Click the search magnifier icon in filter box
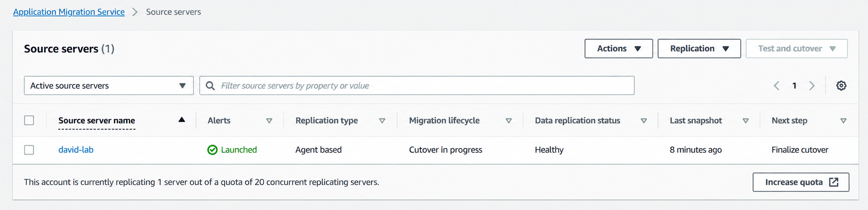The image size is (868, 210). pyautogui.click(x=210, y=86)
